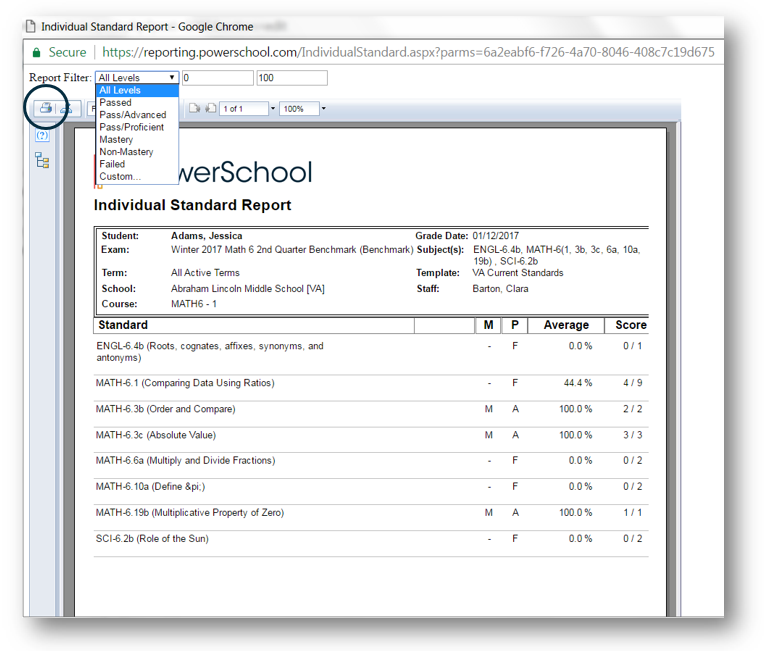Image resolution: width=764 pixels, height=651 pixels.
Task: Click the page file icon in title bar
Action: click(x=31, y=26)
